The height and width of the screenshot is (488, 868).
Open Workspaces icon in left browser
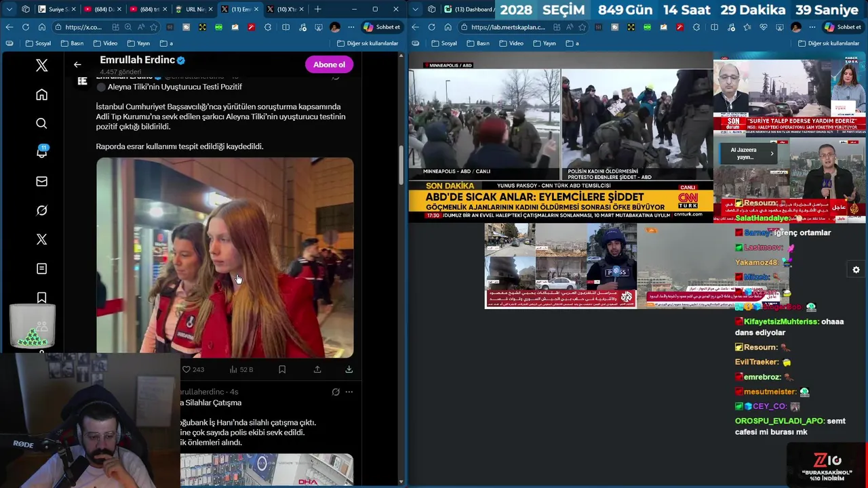tap(26, 9)
